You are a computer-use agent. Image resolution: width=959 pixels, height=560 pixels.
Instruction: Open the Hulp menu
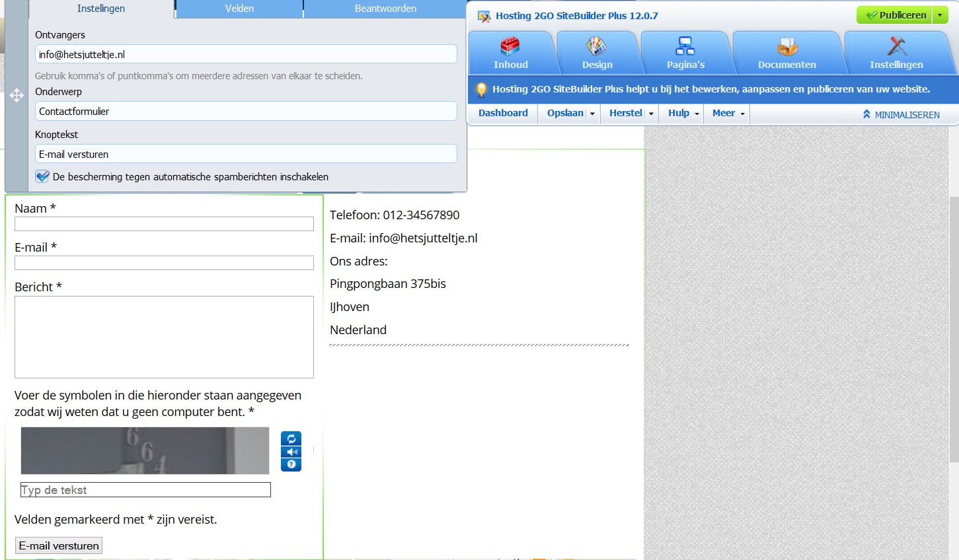pyautogui.click(x=683, y=114)
